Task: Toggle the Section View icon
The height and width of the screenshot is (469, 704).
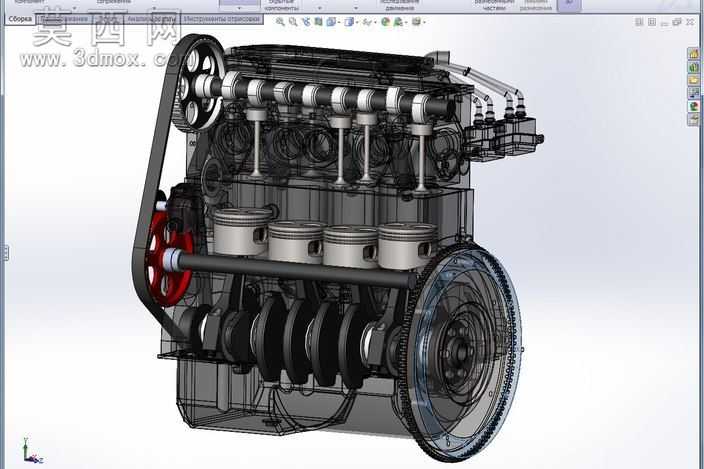Action: 318,22
